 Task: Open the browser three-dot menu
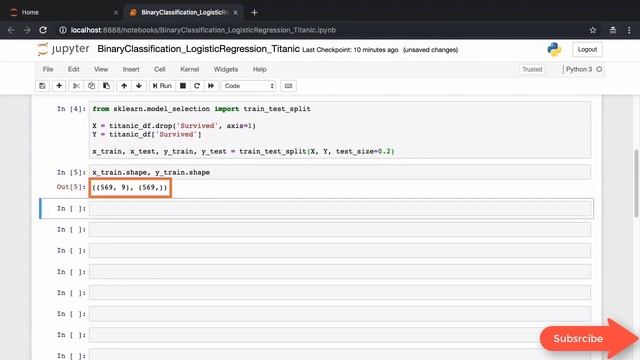click(629, 30)
